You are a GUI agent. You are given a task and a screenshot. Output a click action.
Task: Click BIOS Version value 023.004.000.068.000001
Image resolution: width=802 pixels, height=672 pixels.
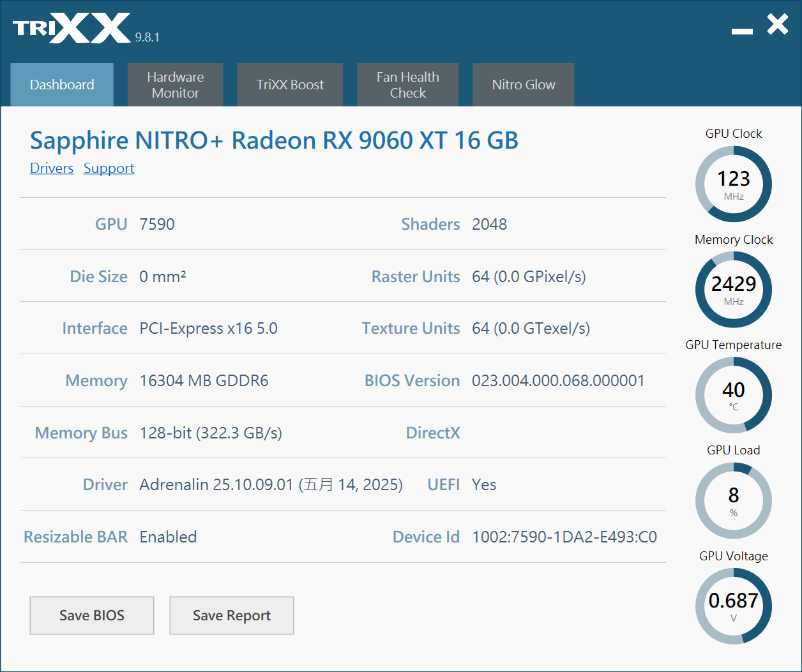(x=558, y=380)
